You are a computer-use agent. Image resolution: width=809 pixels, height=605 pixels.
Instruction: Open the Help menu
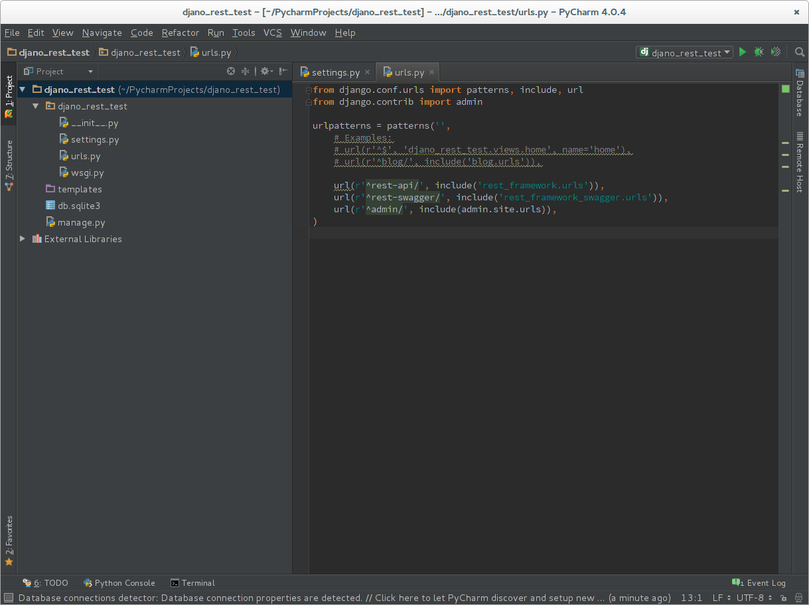pyautogui.click(x=345, y=32)
